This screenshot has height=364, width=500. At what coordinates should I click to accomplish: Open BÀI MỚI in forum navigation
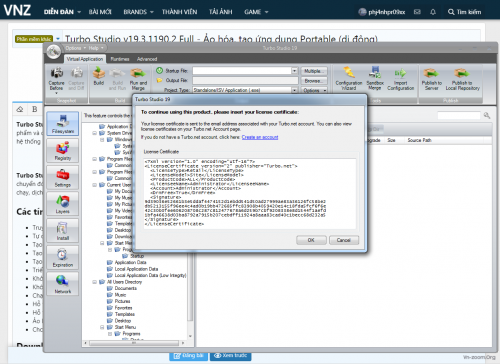tap(100, 12)
